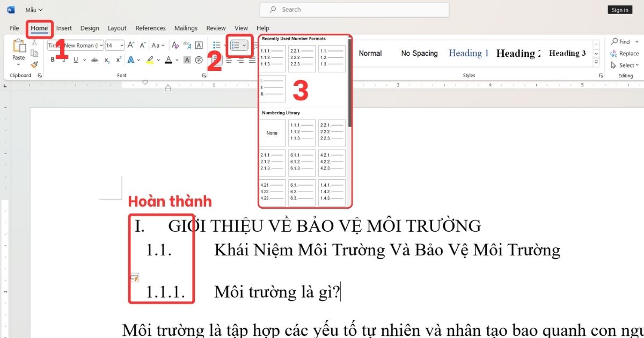
Task: Select the No Spacing style
Action: (x=419, y=53)
